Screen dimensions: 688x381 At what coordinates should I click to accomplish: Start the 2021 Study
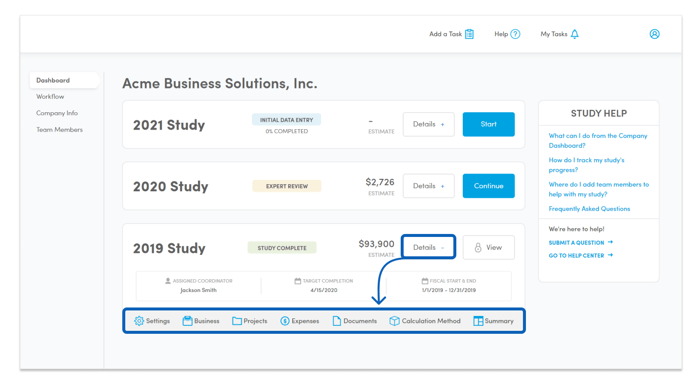(488, 124)
